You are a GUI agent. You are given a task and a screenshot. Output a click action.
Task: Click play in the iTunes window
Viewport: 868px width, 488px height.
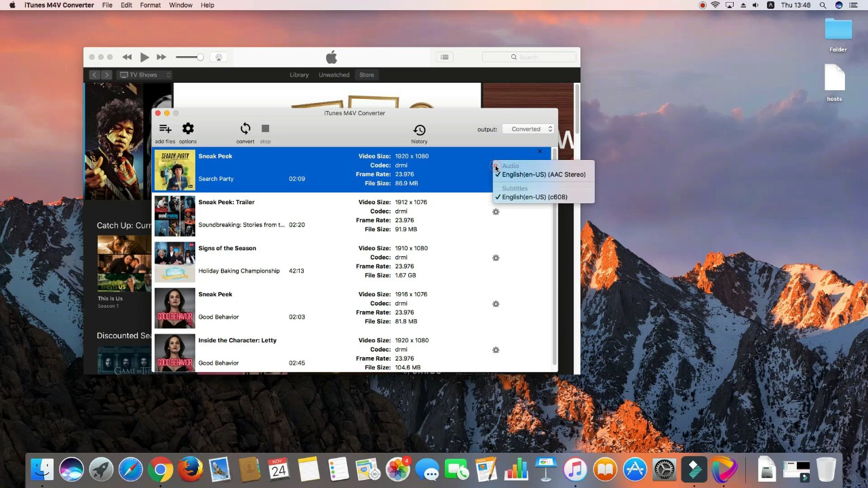point(144,58)
